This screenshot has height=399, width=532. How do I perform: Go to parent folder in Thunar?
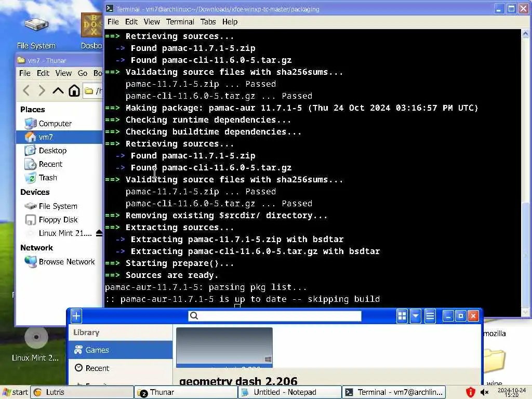tap(58, 90)
